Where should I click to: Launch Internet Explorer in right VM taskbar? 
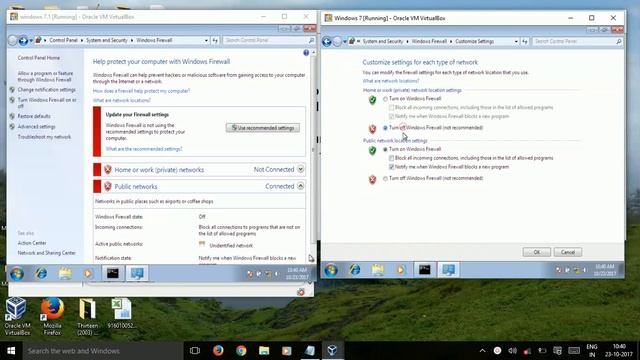pos(354,270)
